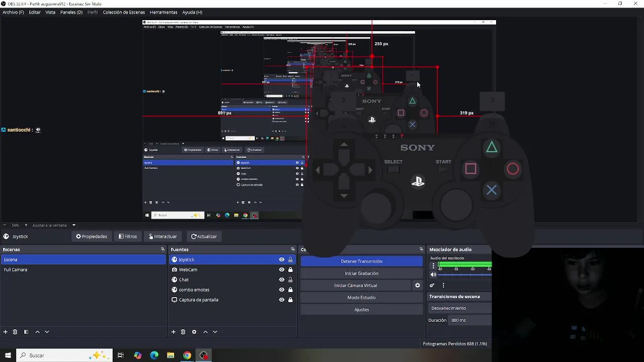Screen dimensions: 644x362
Task: Add a new source in Fuentes
Action: coord(174,332)
